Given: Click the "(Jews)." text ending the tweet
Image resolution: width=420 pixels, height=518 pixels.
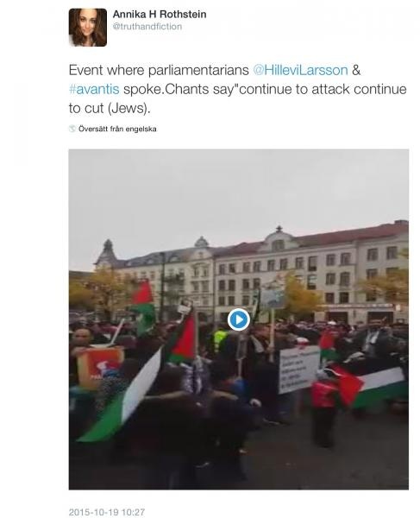Looking at the screenshot, I should (x=129, y=109).
